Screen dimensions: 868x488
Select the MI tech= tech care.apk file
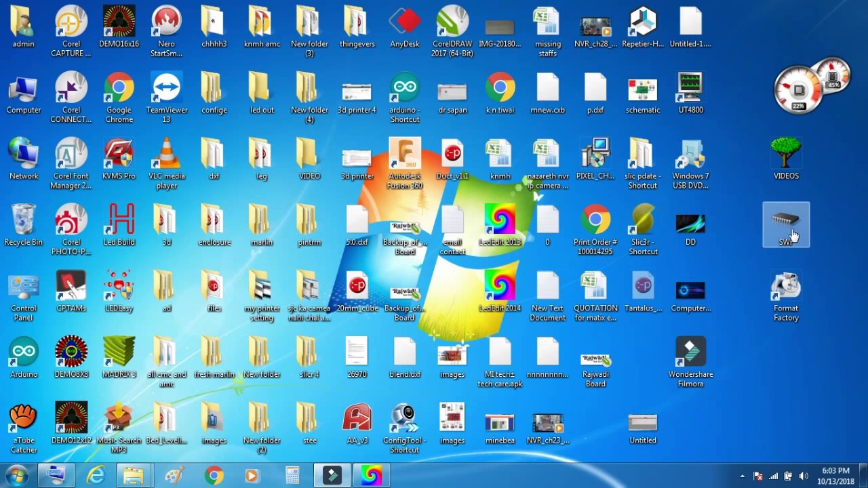coord(500,363)
